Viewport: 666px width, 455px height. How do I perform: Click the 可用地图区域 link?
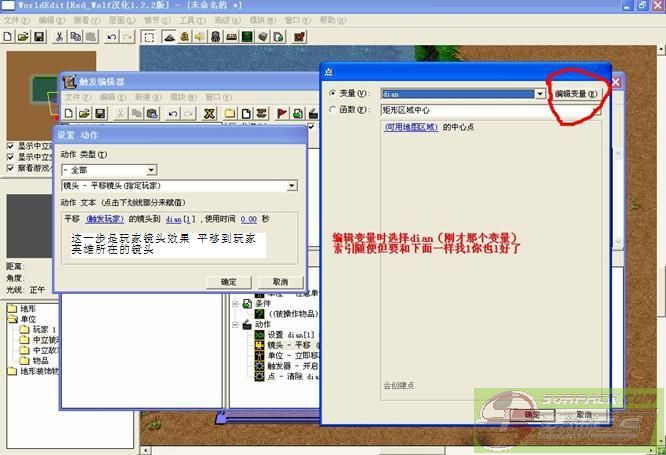[410, 127]
